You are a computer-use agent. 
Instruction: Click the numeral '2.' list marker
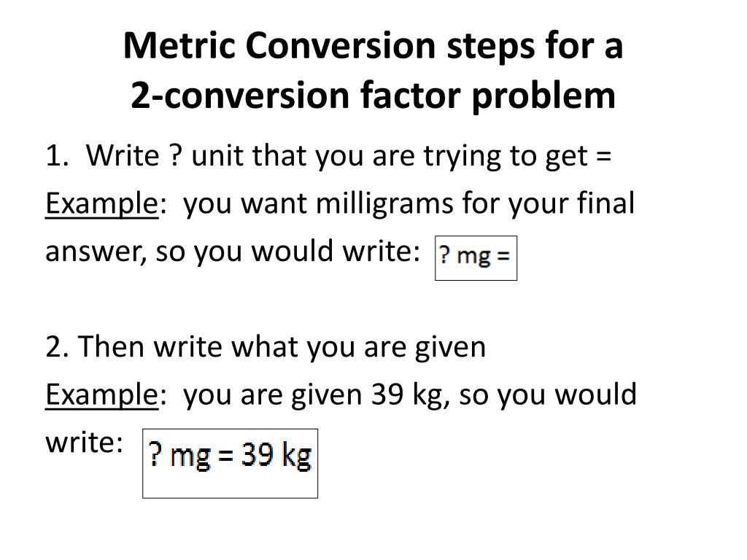(58, 347)
